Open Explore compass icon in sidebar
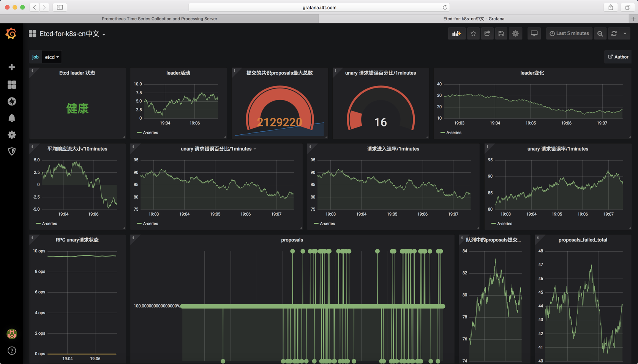Image resolution: width=638 pixels, height=364 pixels. coord(12,101)
